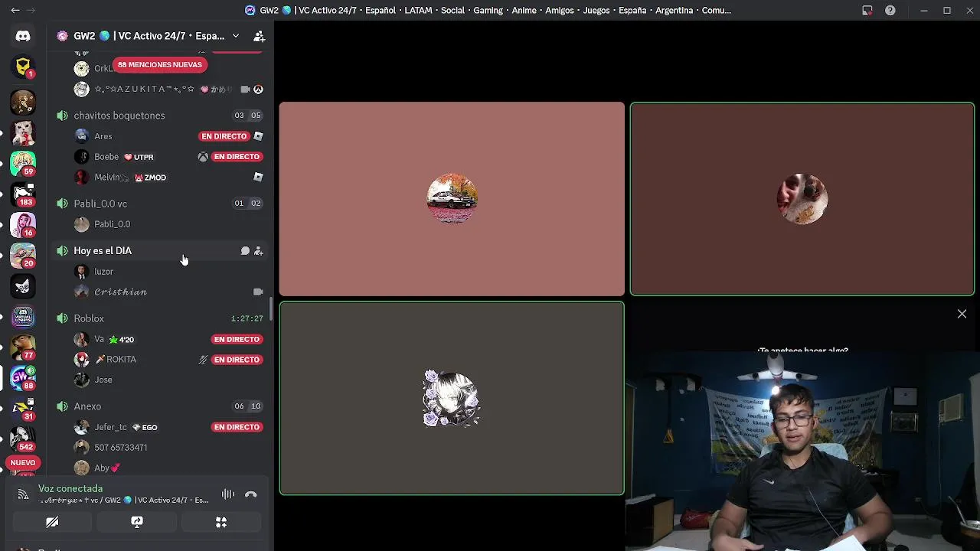Open the server with 20 mentions badge
The width and height of the screenshot is (980, 551).
coord(23,255)
